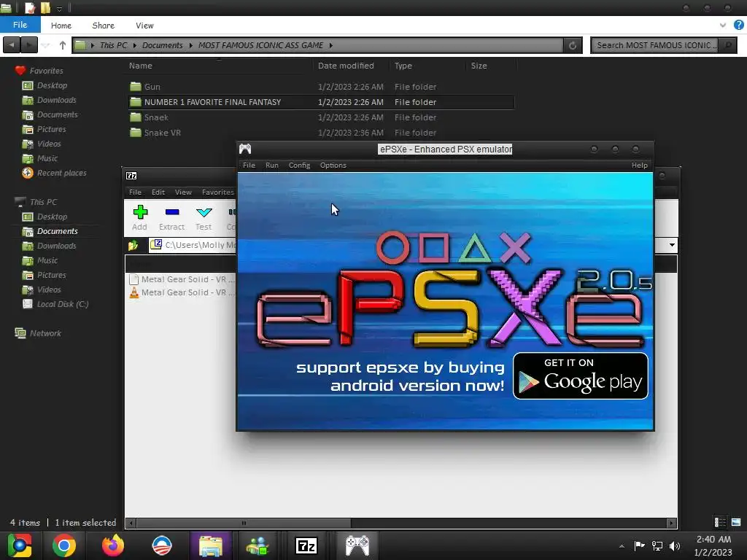Click This PC in the address breadcrumb
Screen dimensions: 747x560
pos(113,45)
